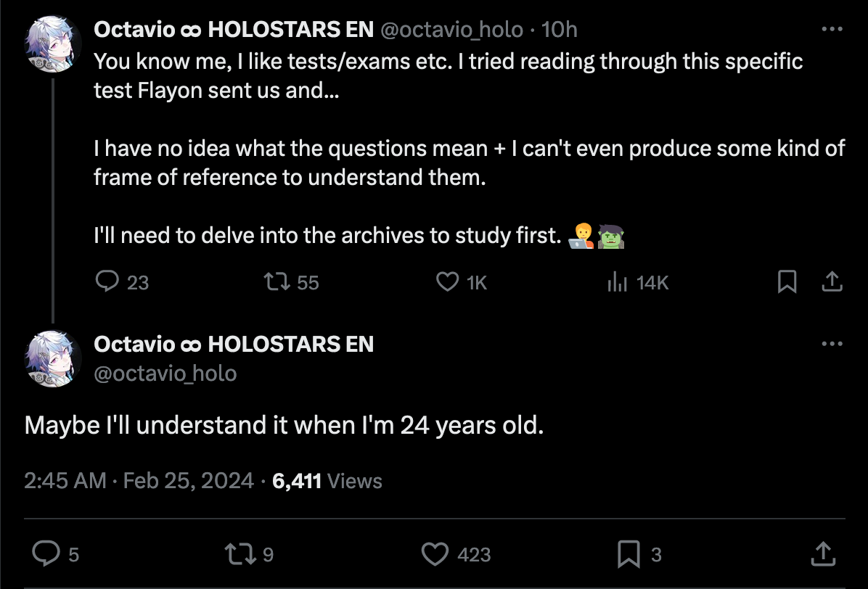Open the @octavio_holo handle in first tweet
This screenshot has height=589, width=868.
pyautogui.click(x=451, y=29)
